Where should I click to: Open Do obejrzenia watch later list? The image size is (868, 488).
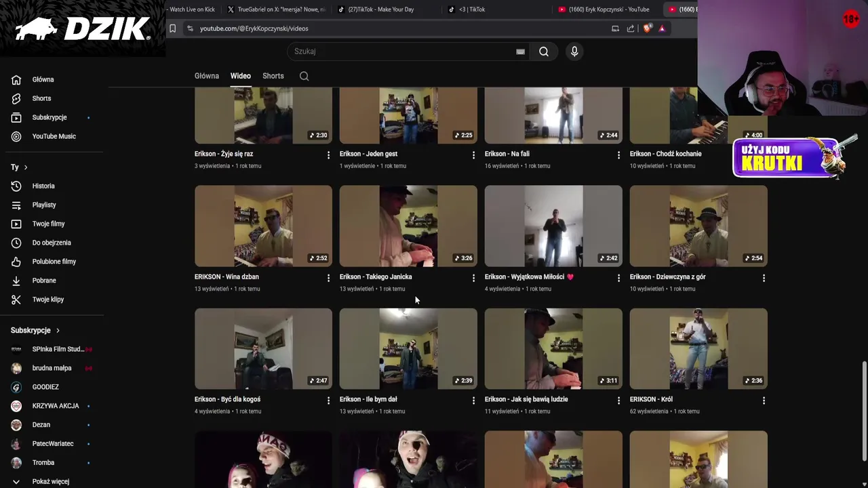tap(51, 243)
